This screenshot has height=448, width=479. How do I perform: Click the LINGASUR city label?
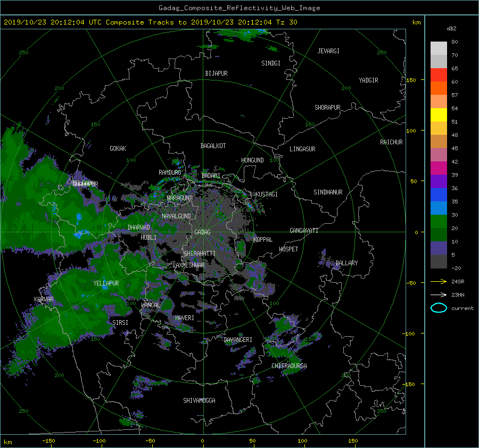click(x=302, y=149)
